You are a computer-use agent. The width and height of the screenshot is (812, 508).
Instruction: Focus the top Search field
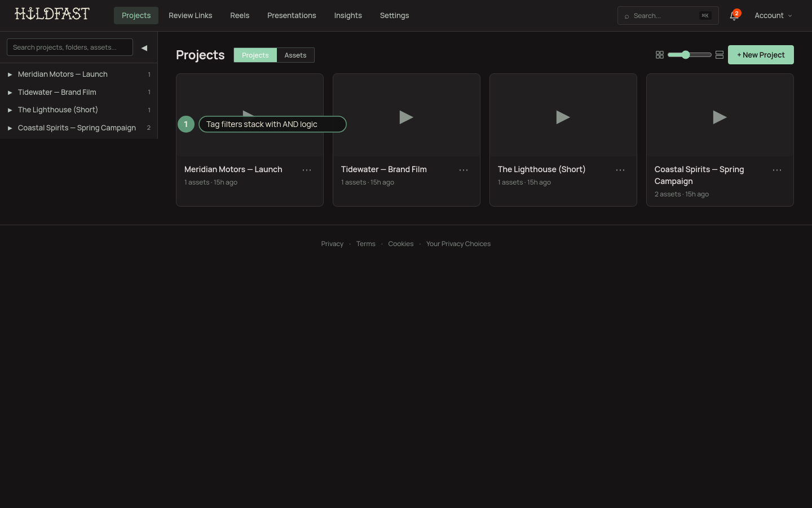(668, 16)
